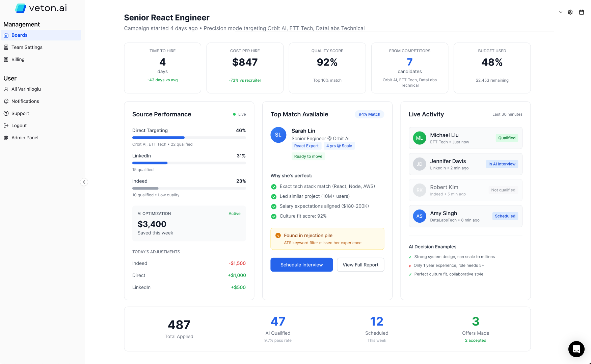Click the Team Settings icon

(6, 47)
